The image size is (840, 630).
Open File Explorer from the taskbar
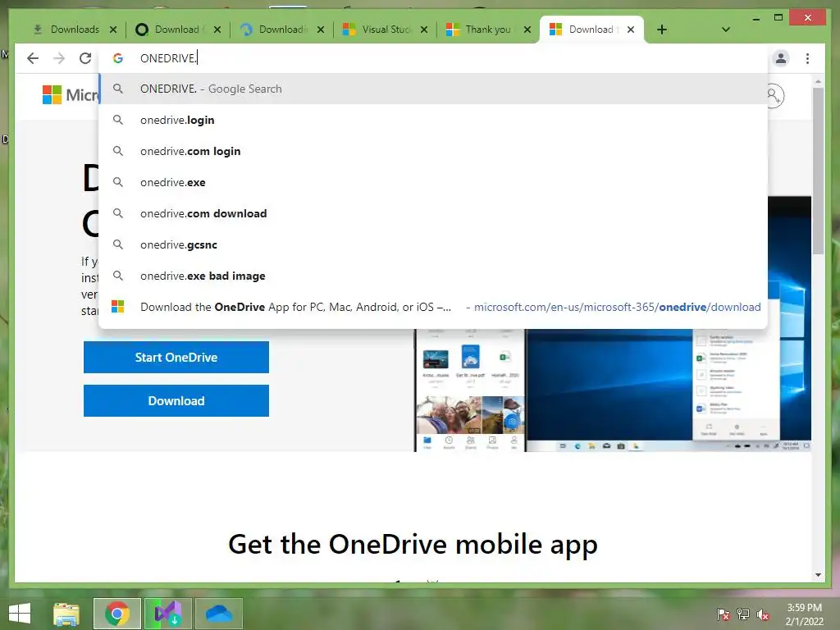(x=66, y=614)
